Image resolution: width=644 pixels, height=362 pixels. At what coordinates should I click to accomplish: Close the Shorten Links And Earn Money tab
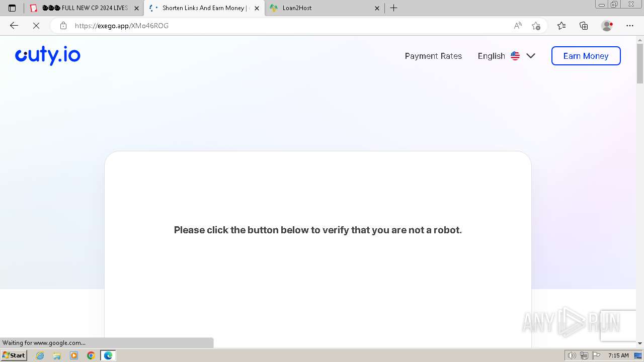pyautogui.click(x=257, y=8)
